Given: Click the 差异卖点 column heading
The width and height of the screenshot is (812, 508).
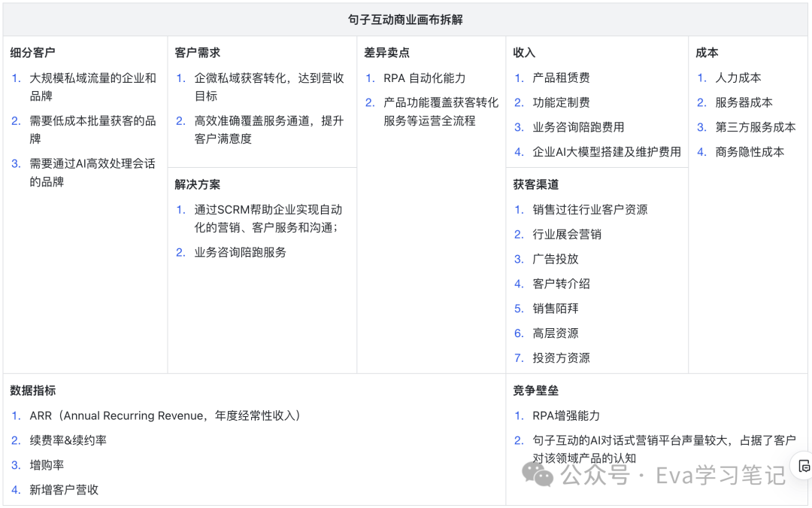Looking at the screenshot, I should (387, 53).
